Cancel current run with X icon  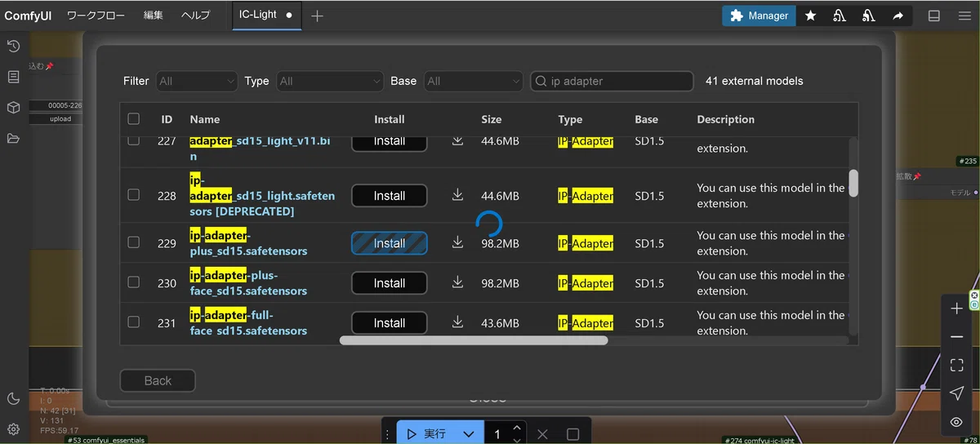point(542,434)
